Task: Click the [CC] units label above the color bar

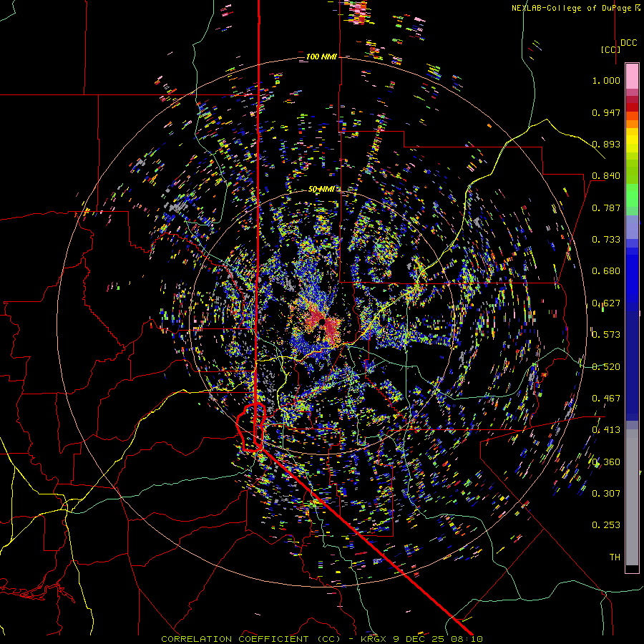Action: click(x=610, y=49)
